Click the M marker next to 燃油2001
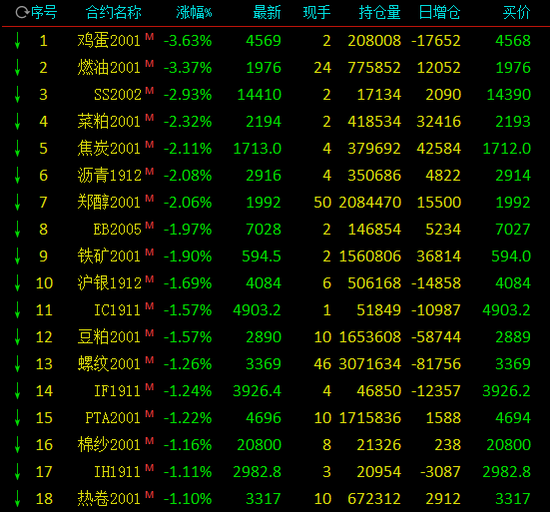The height and width of the screenshot is (512, 550). click(x=150, y=63)
